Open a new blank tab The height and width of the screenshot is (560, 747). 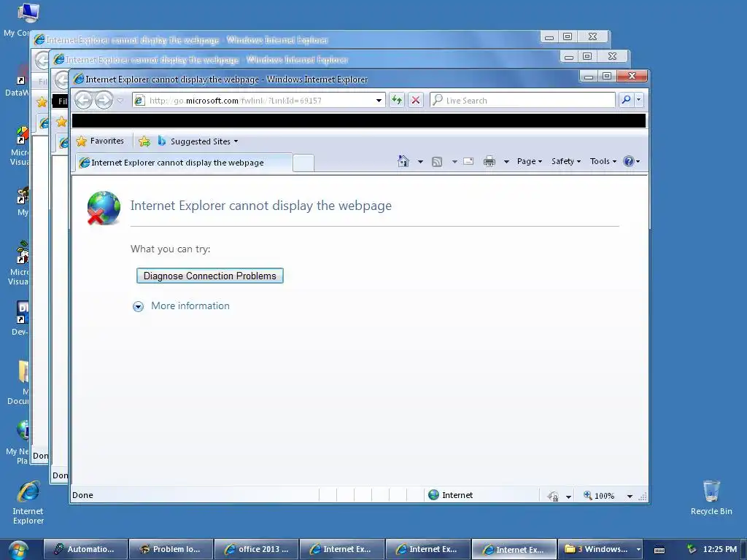pos(303,163)
